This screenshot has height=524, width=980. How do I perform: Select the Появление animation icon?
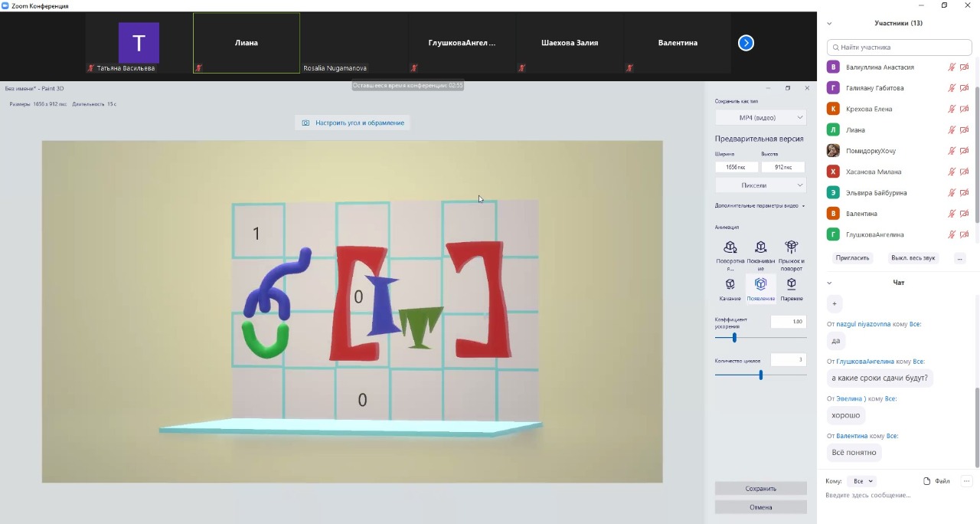760,284
